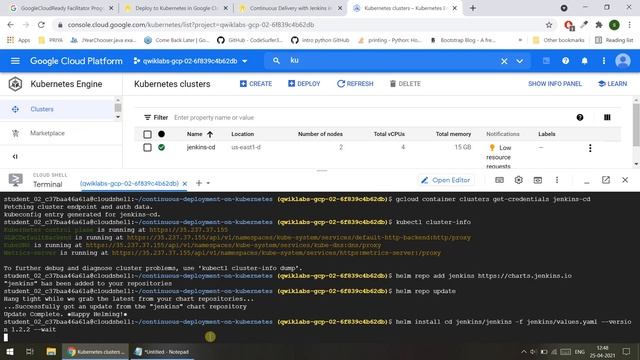Click REFRESH clusters button
This screenshot has height=360, width=640.
pyautogui.click(x=355, y=84)
